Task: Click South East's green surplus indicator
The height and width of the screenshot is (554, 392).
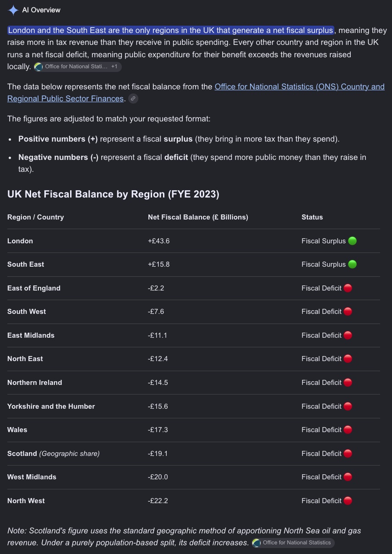Action: (352, 264)
